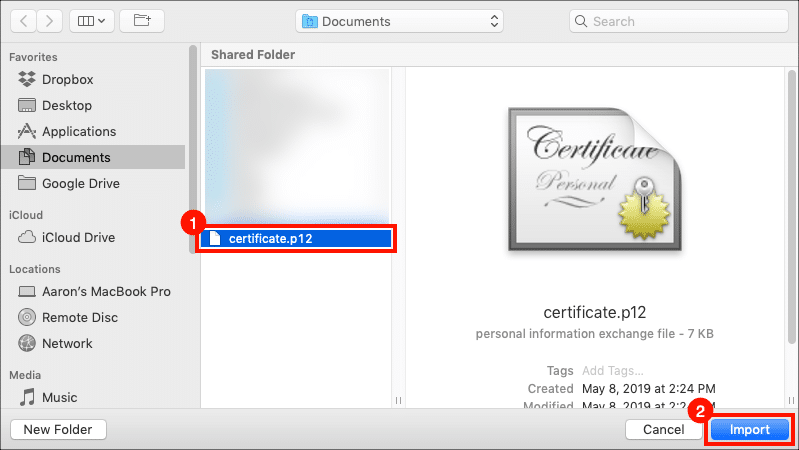Screen dimensions: 799x450
Task: Select Music under Media
Action: point(59,397)
